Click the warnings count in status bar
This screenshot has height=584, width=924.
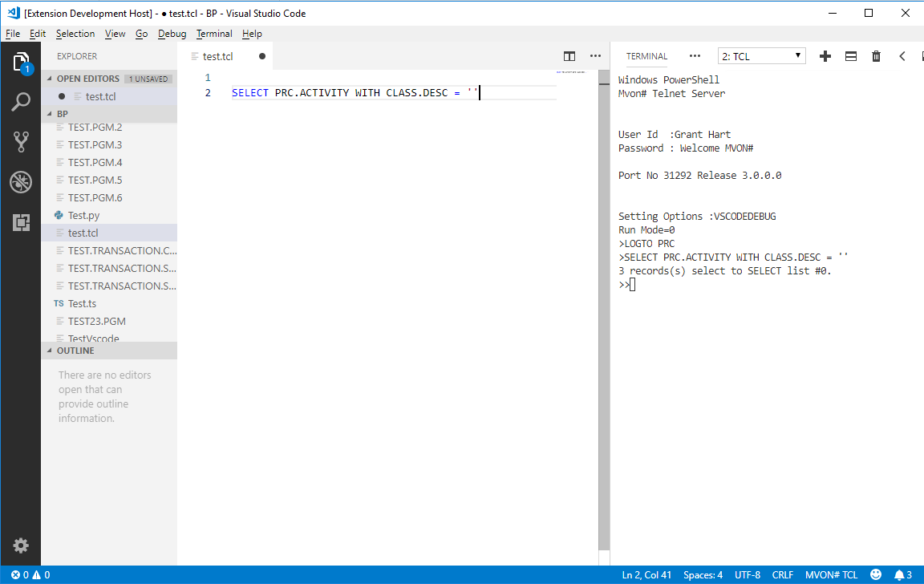click(41, 574)
